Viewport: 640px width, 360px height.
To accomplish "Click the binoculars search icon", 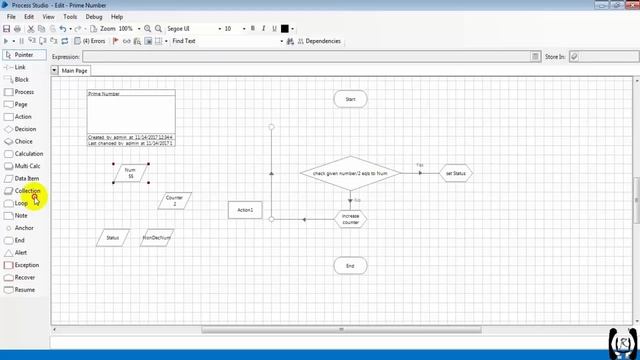I will (x=290, y=41).
